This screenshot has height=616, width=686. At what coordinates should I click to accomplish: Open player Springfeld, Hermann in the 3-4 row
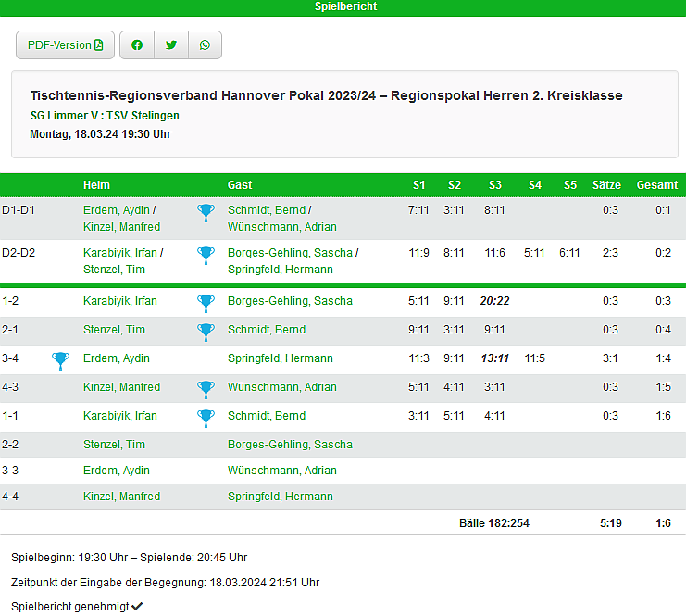(280, 358)
